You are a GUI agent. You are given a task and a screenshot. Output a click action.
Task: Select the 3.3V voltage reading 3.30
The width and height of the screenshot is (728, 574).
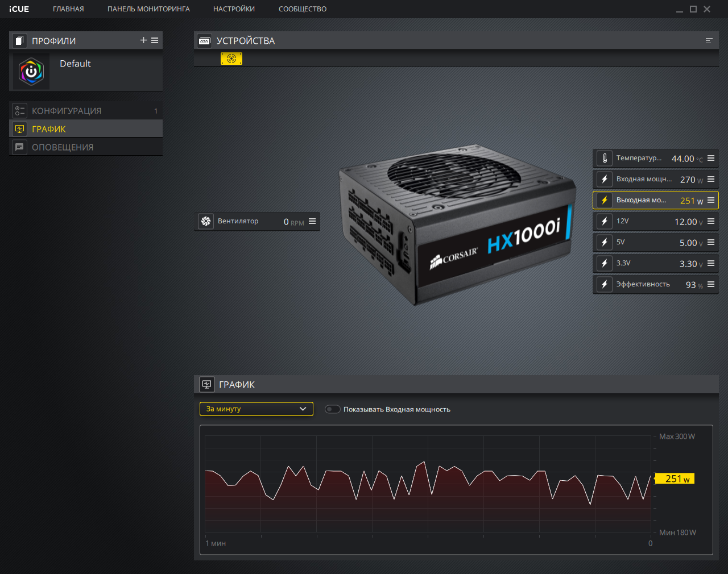pyautogui.click(x=688, y=264)
